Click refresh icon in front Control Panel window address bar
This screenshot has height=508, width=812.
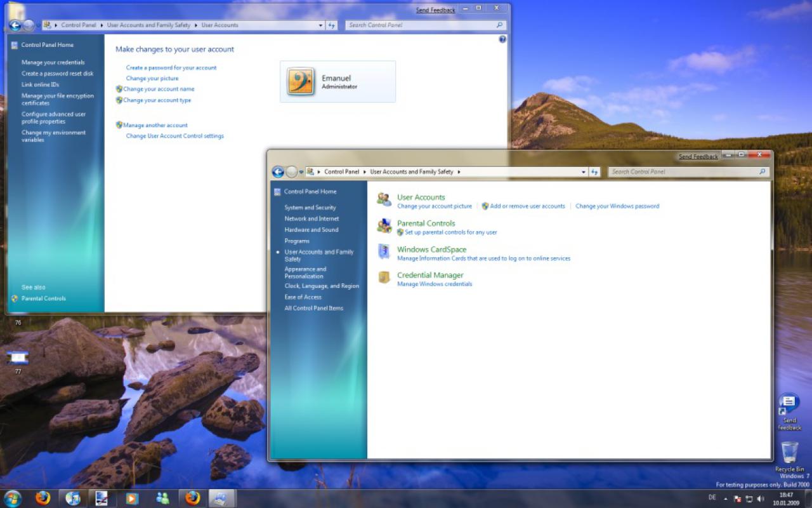pyautogui.click(x=594, y=172)
